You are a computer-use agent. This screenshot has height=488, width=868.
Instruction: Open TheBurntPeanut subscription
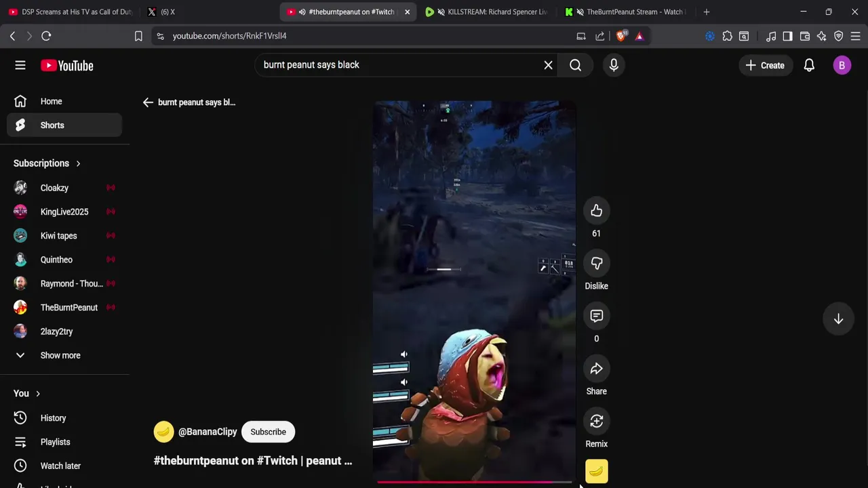click(64, 308)
